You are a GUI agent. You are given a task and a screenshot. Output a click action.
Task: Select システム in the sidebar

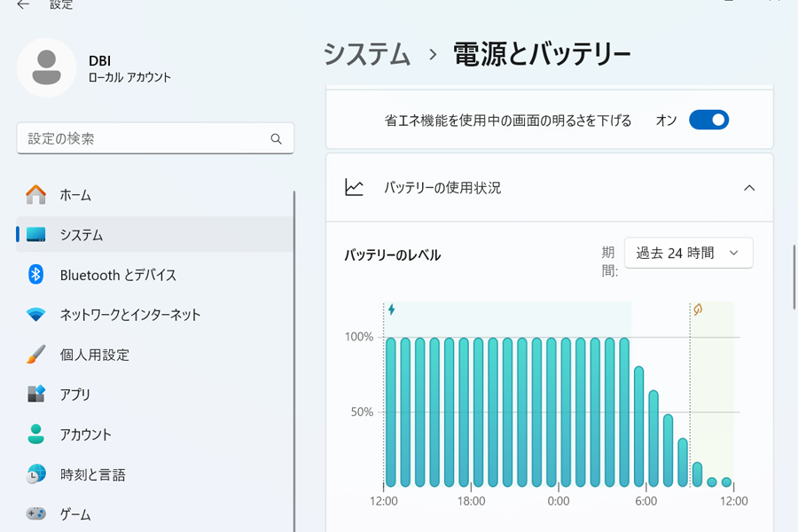point(154,235)
